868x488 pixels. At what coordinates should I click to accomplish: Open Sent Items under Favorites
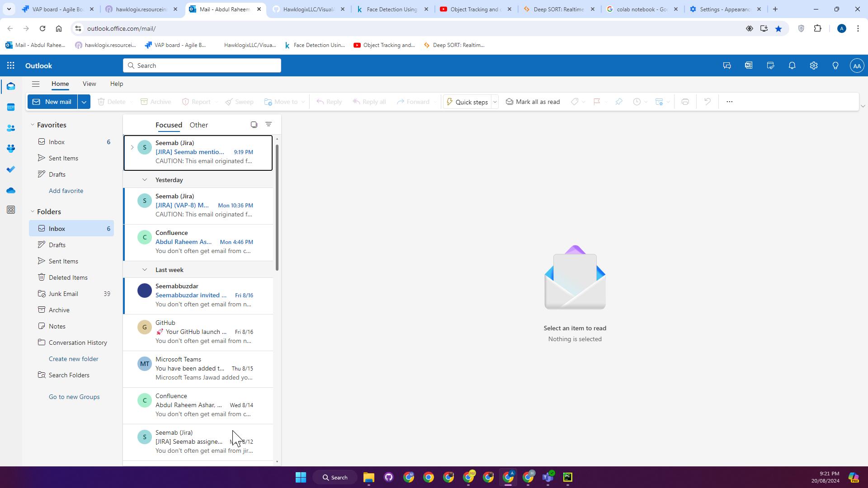tap(71, 158)
